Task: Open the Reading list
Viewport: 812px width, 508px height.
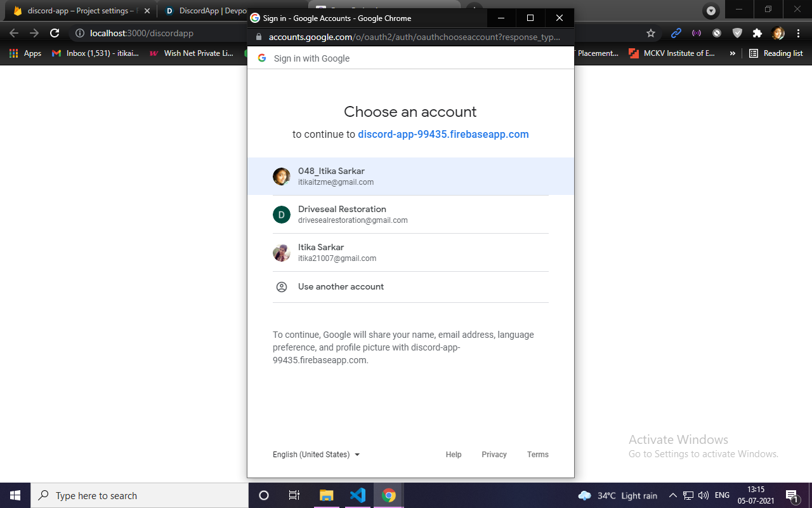Action: tap(776, 53)
